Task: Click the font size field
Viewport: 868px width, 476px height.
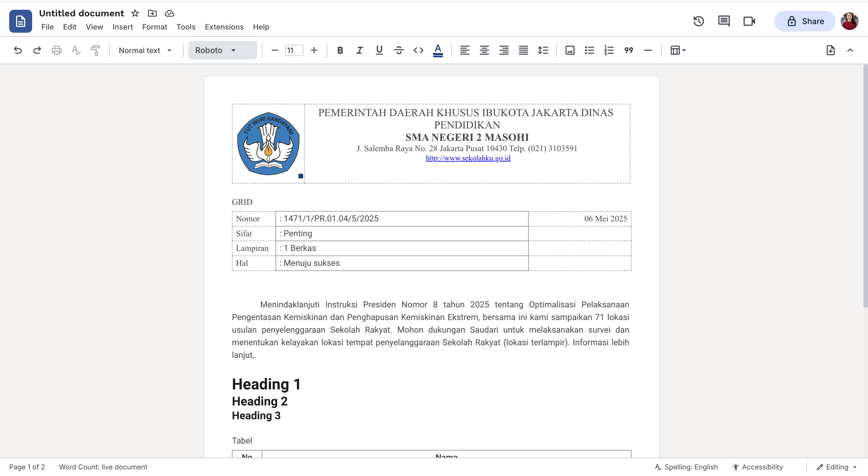Action: (294, 50)
